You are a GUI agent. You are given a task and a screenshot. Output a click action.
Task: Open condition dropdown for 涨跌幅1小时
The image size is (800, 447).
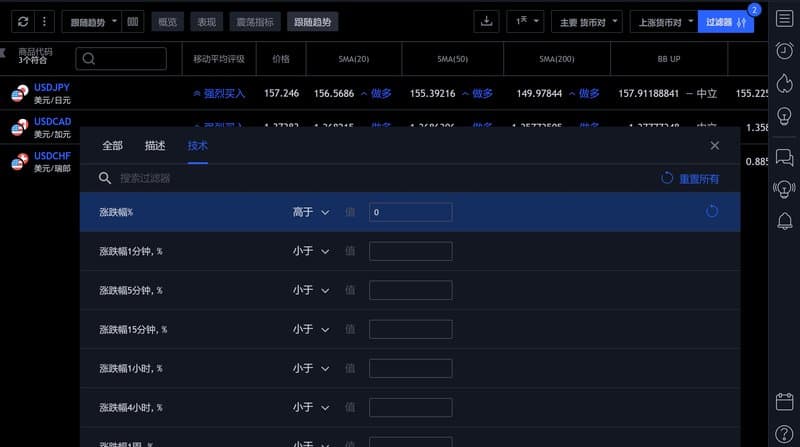(x=311, y=368)
